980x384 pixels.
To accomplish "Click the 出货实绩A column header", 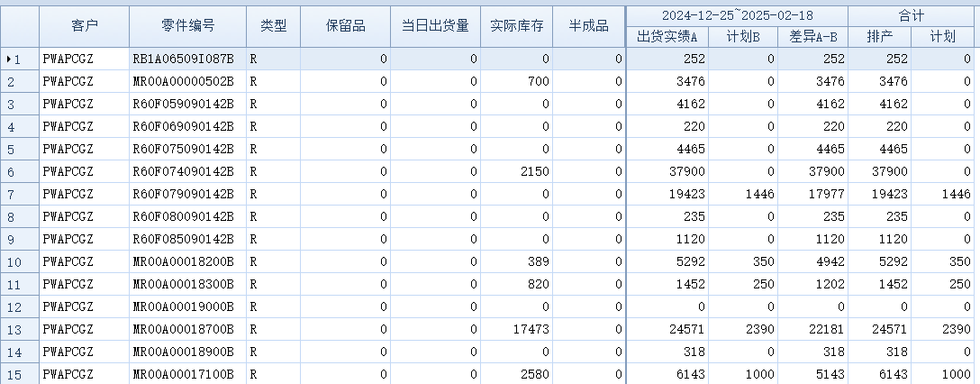I will [667, 37].
